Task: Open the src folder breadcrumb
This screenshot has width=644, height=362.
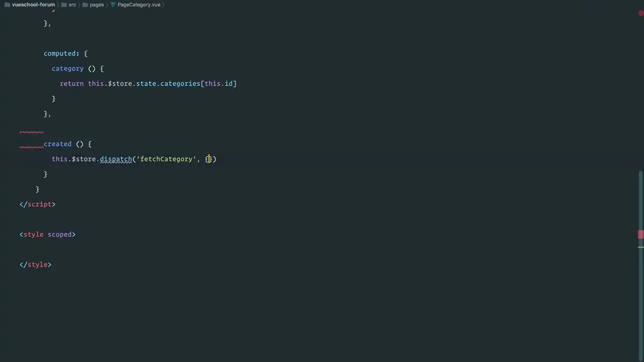Action: coord(69,5)
